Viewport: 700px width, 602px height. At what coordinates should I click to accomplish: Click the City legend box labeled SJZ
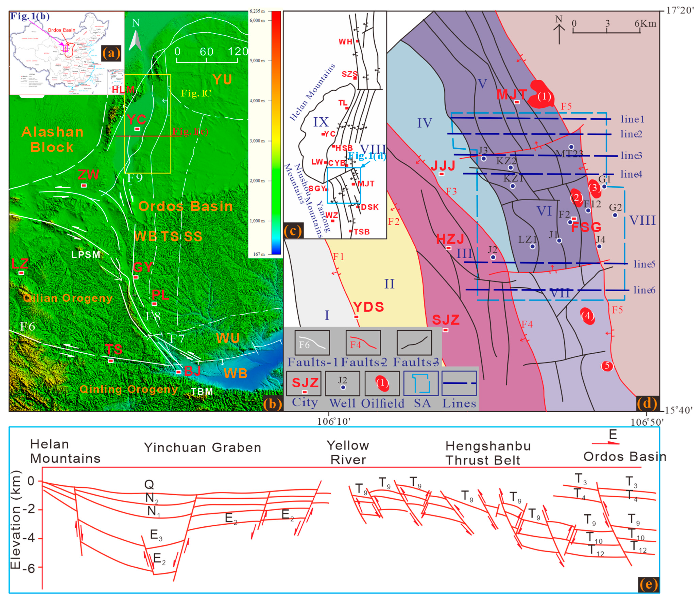point(304,383)
